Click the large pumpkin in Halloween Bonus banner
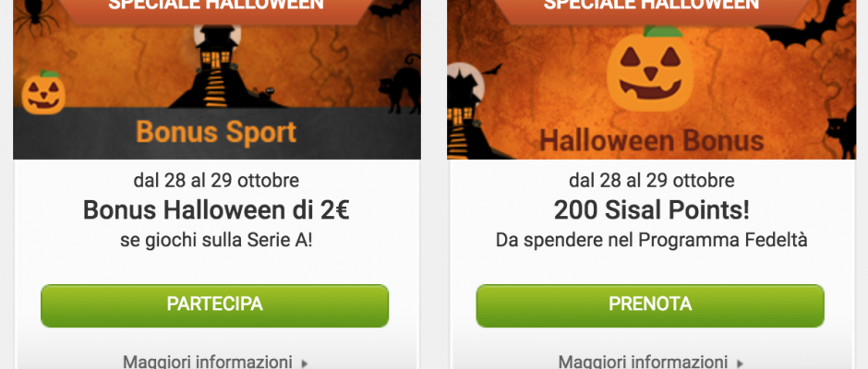The image size is (868, 369). (x=650, y=68)
